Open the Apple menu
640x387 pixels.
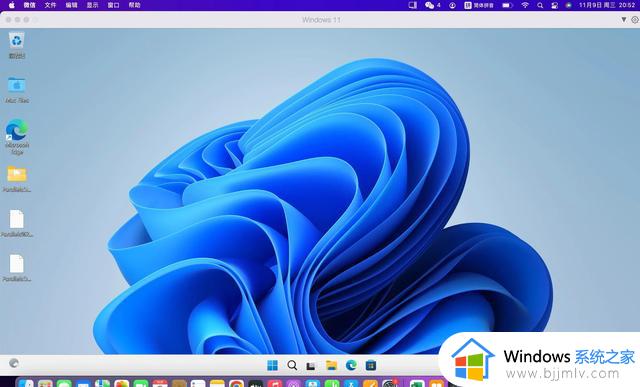click(11, 5)
